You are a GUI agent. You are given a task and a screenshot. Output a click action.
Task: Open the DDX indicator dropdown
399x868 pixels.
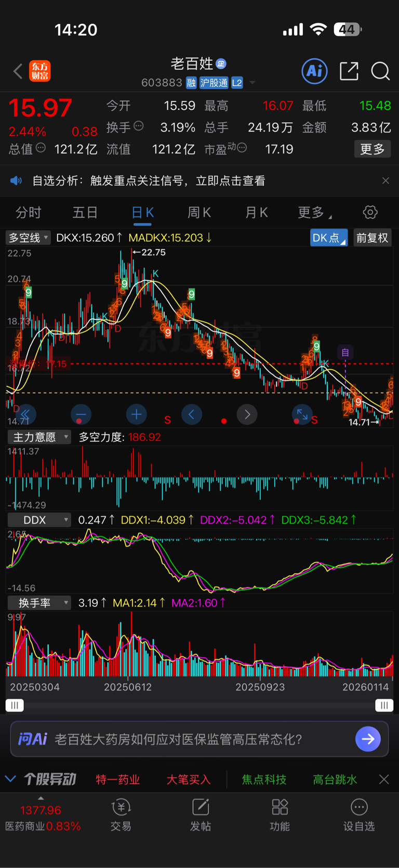point(39,520)
